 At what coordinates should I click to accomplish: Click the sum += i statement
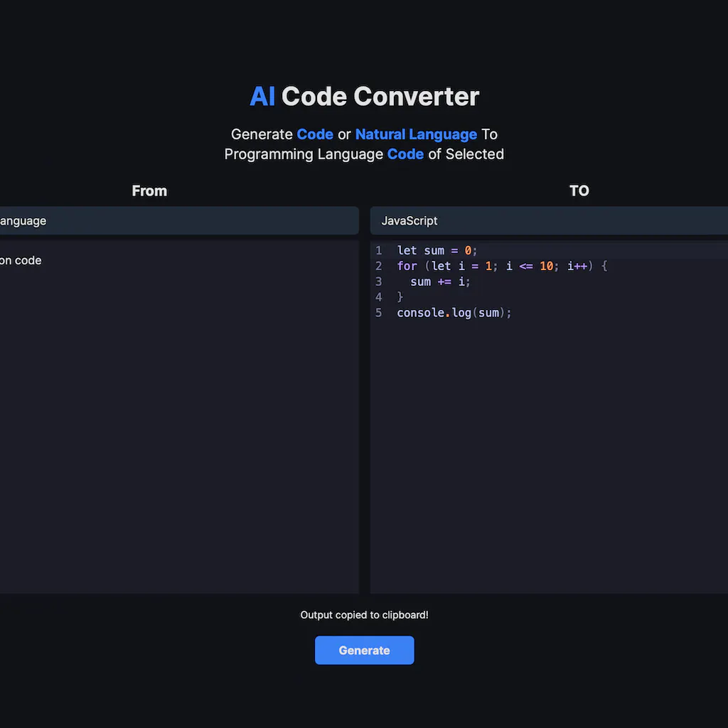coord(440,282)
